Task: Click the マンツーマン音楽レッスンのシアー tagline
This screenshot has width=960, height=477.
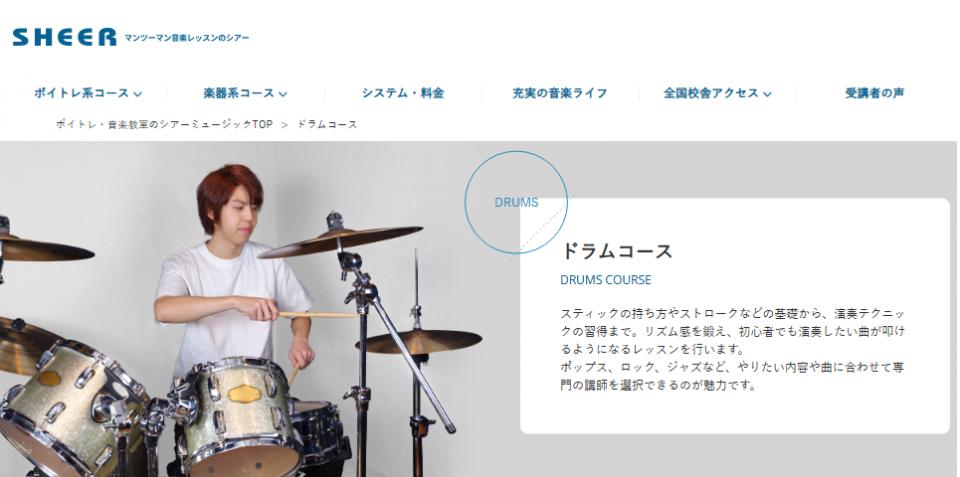Action: click(187, 38)
